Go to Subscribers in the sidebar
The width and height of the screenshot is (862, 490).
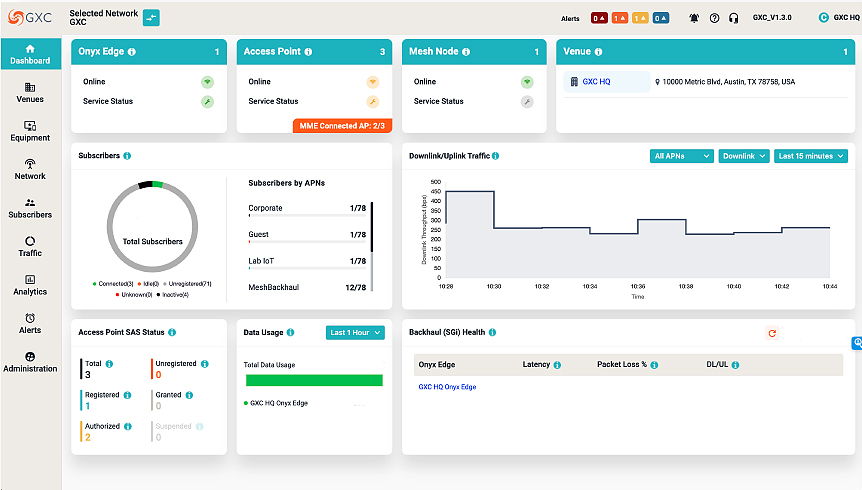pos(30,208)
